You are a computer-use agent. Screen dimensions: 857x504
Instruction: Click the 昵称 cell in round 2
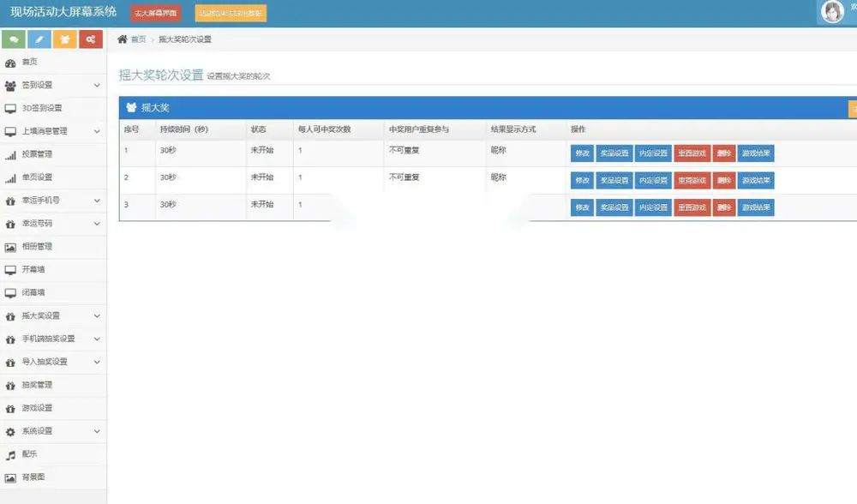pos(499,177)
